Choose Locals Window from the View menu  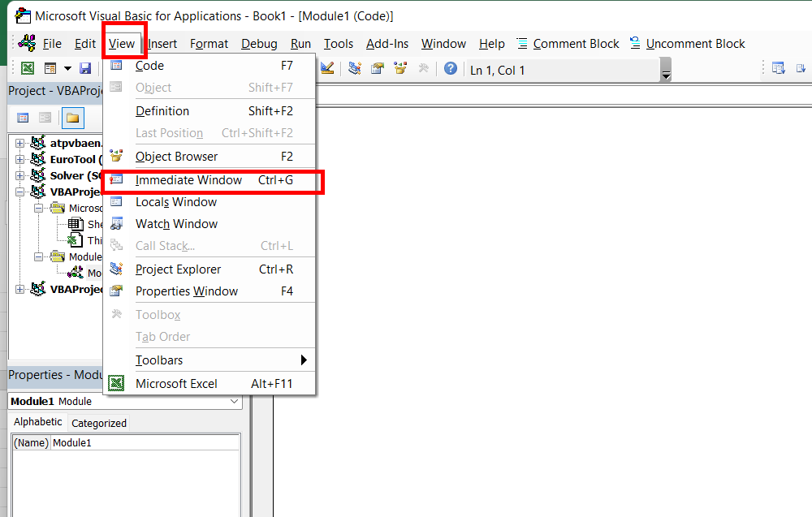click(209, 202)
